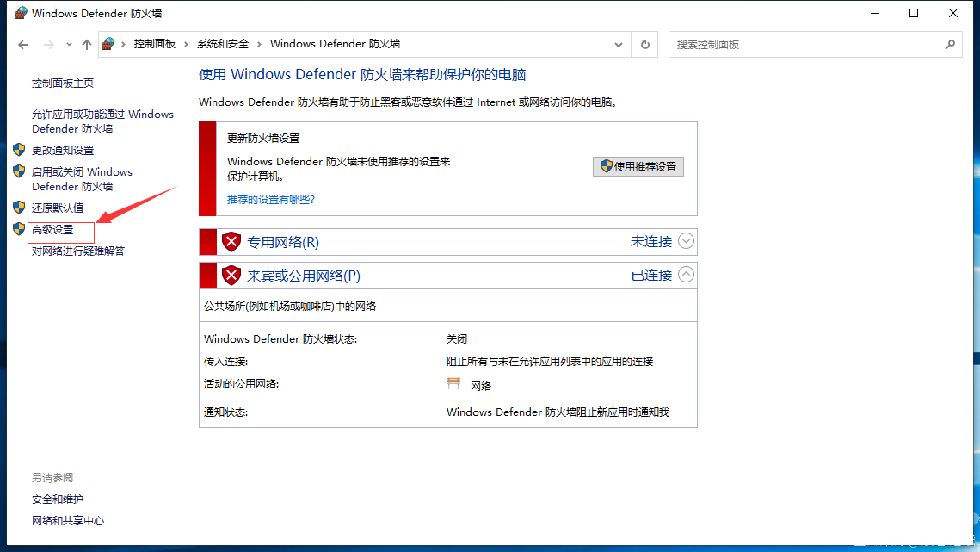Open 高级设置 in the sidebar
980x552 pixels.
click(52, 230)
